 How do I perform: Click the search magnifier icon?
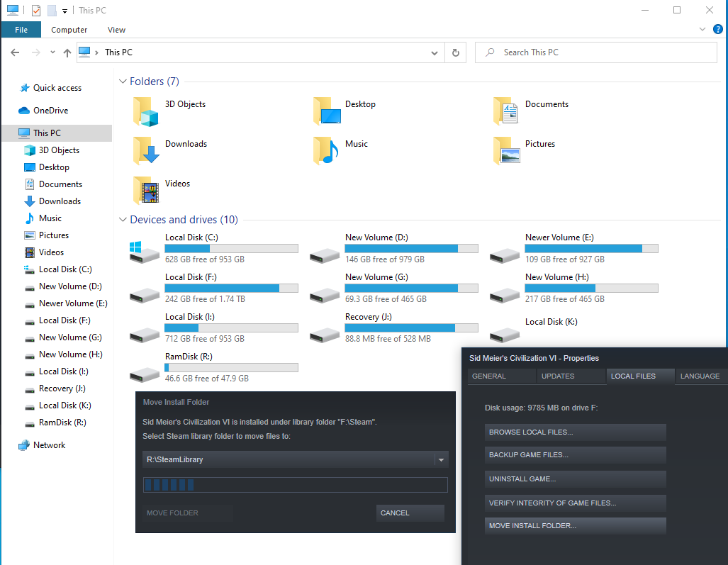coord(490,52)
